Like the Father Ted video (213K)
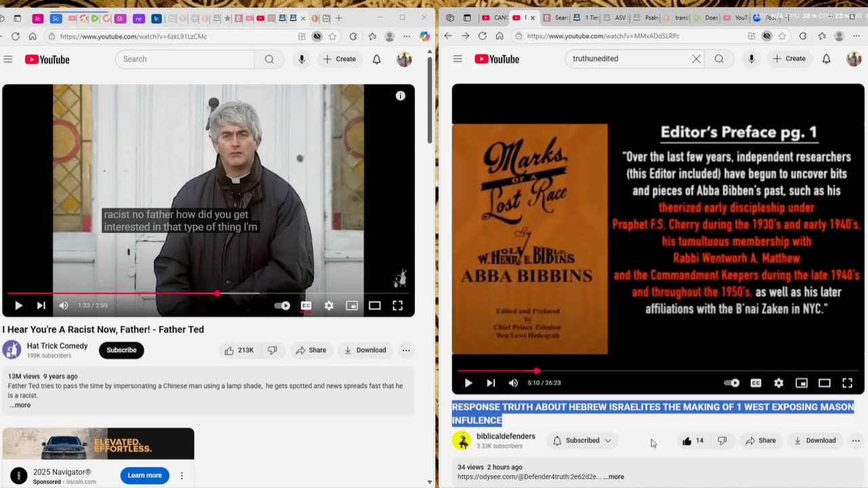This screenshot has height=488, width=868. [x=239, y=350]
